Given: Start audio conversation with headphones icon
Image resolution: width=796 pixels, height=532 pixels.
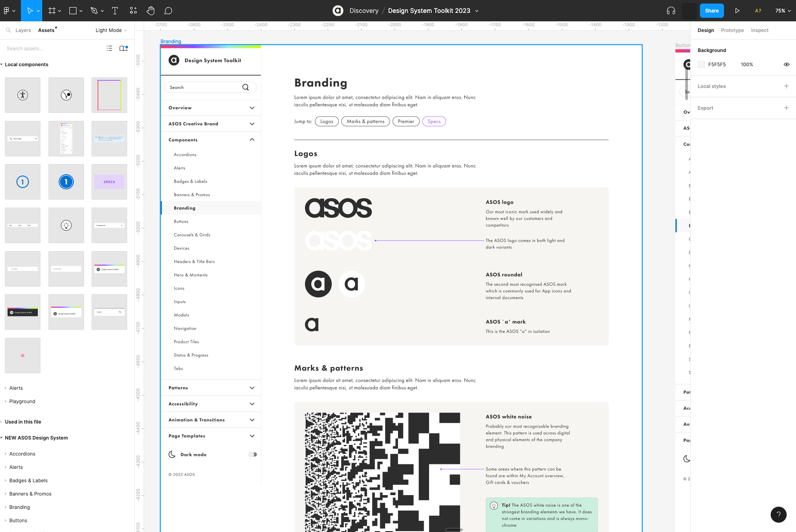Looking at the screenshot, I should point(671,11).
